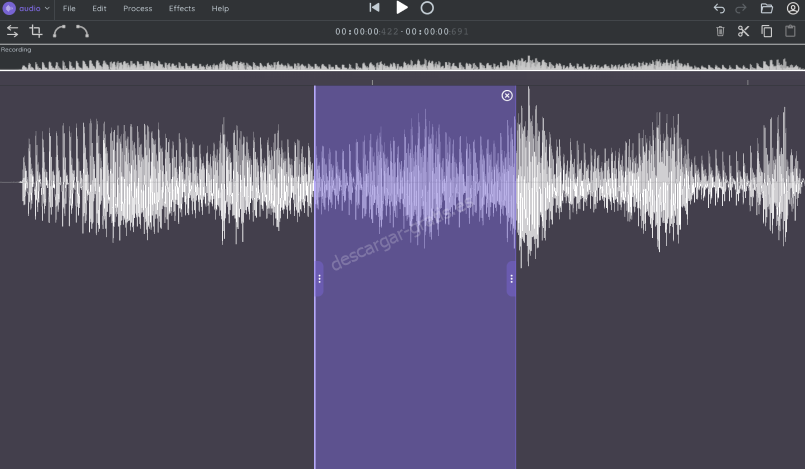Undo the last action
The width and height of the screenshot is (805, 470).
click(719, 8)
